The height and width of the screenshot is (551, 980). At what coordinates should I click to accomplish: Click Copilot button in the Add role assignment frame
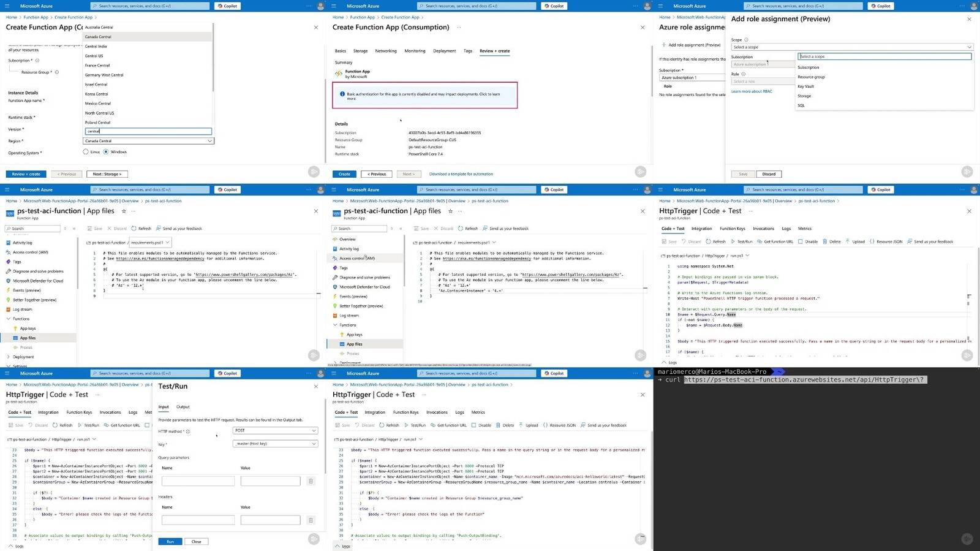(880, 6)
